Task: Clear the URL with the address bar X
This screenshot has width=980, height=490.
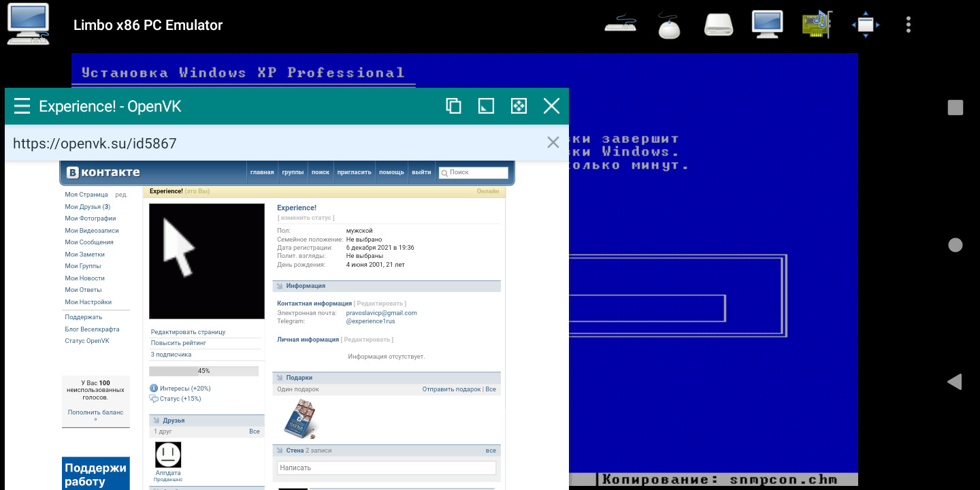Action: tap(553, 142)
